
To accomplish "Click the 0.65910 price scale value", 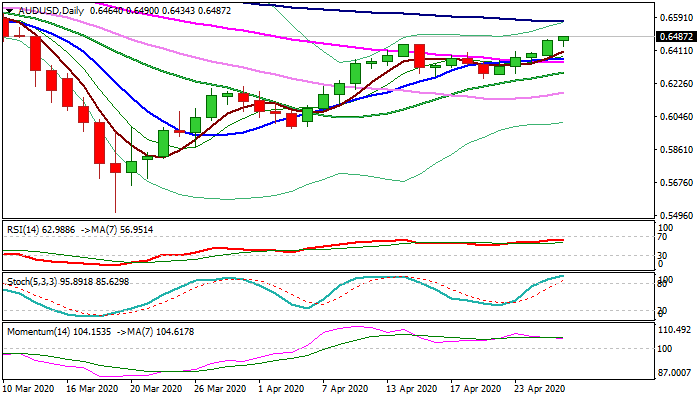I will click(676, 18).
